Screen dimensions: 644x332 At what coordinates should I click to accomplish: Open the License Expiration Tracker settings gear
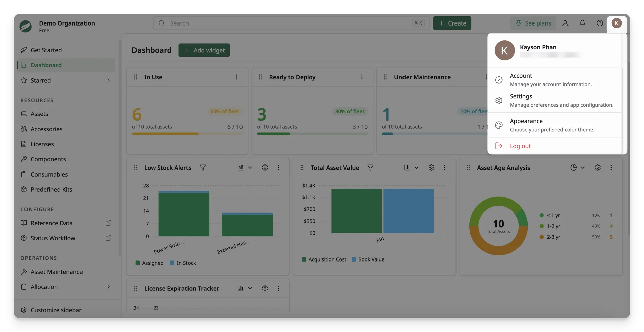click(x=265, y=288)
